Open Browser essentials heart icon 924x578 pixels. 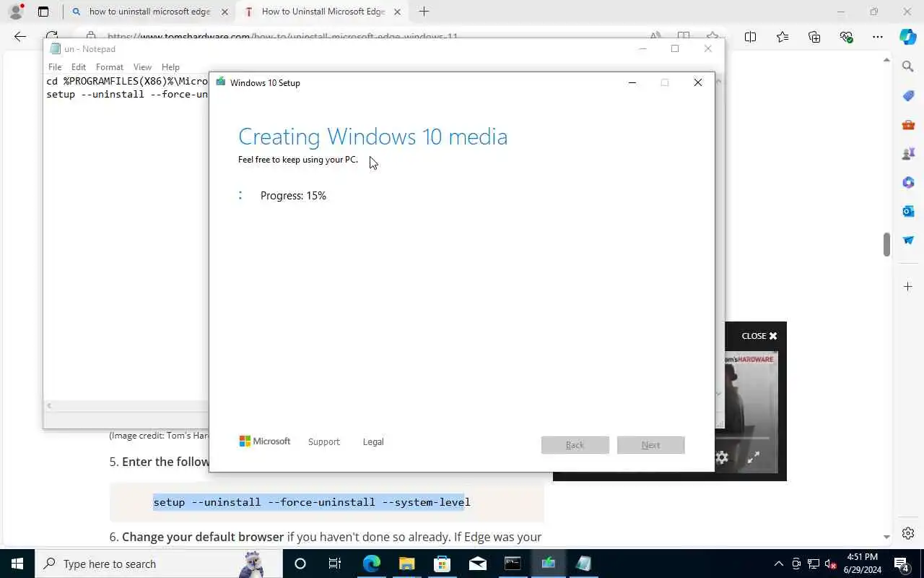846,37
